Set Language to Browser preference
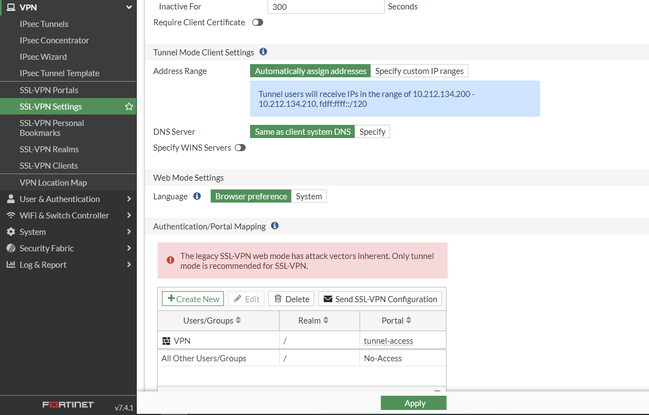The width and height of the screenshot is (649, 415). (x=251, y=196)
